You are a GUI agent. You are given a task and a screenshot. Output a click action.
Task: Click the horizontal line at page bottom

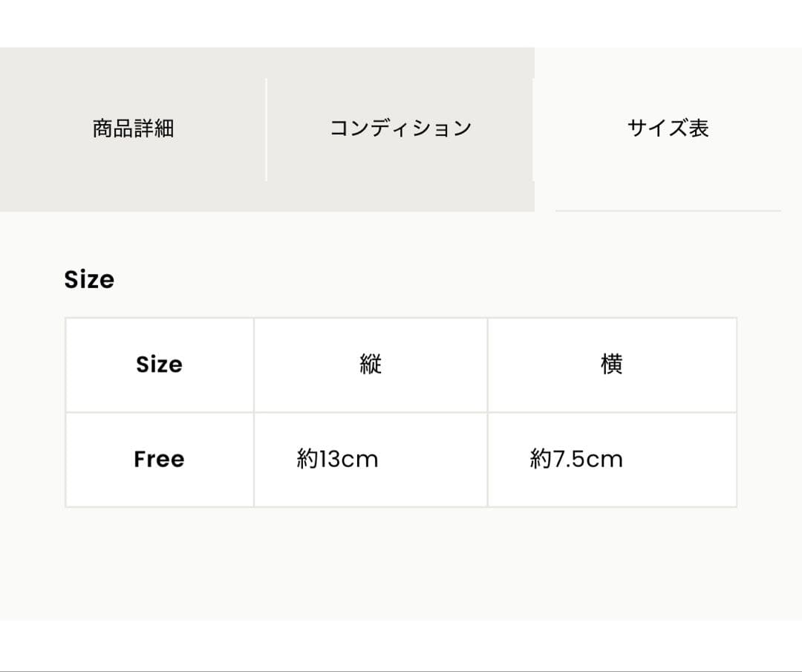[401, 671]
